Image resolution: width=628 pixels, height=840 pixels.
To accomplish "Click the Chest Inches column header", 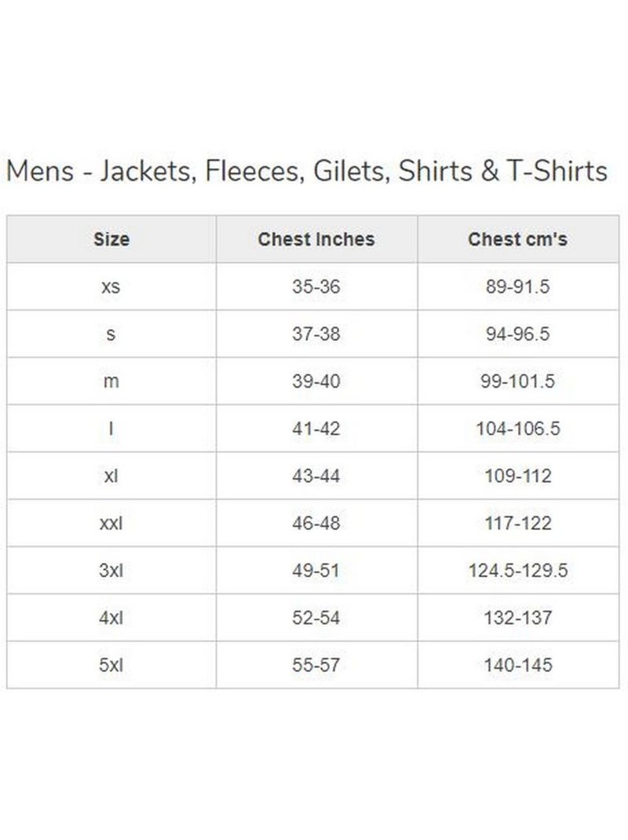I will [x=316, y=239].
